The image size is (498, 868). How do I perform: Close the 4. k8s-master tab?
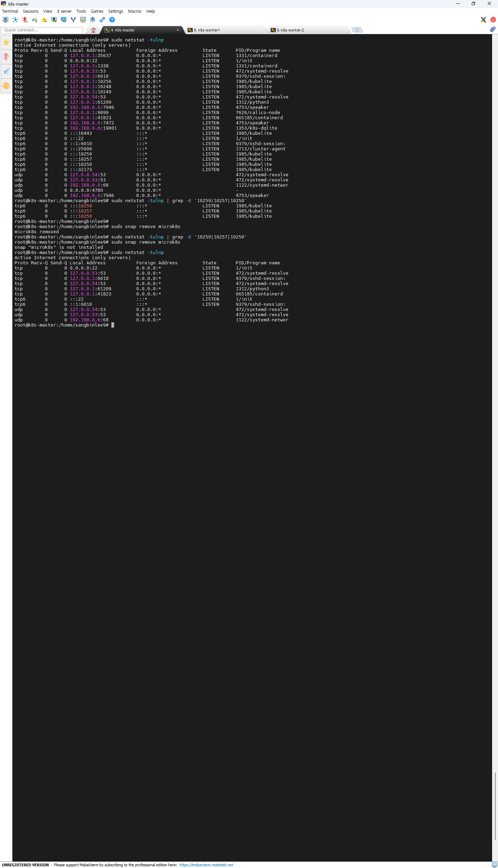(178, 30)
